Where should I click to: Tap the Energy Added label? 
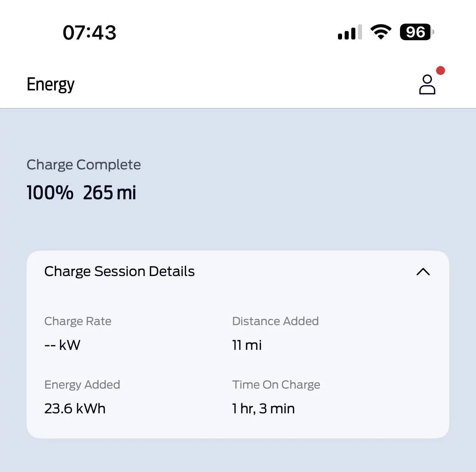pyautogui.click(x=82, y=385)
